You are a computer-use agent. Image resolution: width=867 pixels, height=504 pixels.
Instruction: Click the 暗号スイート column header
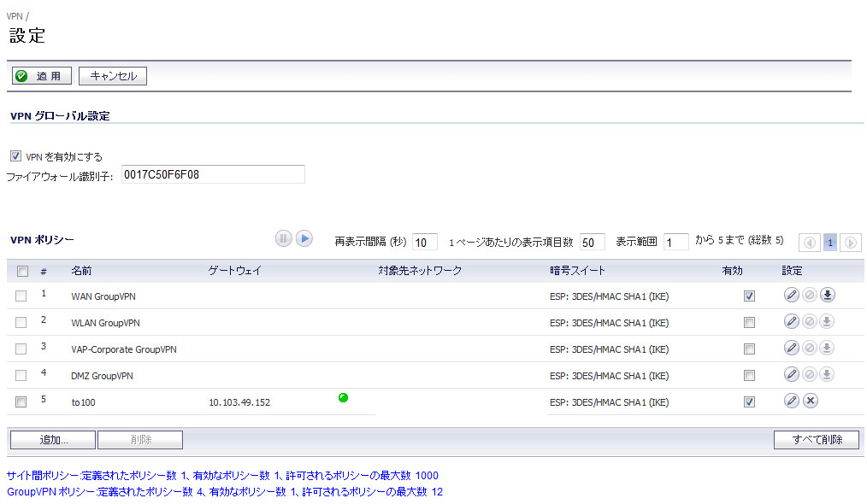click(x=577, y=271)
